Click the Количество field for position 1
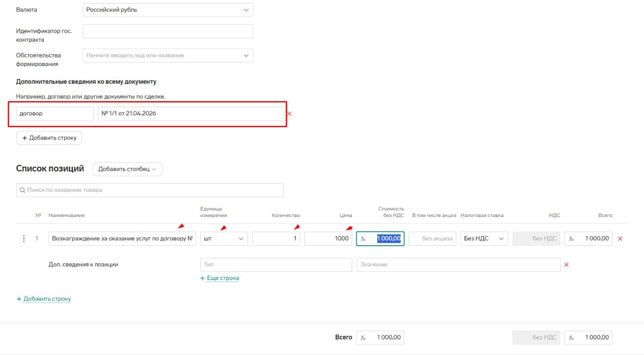This screenshot has height=355, width=644. pos(276,239)
